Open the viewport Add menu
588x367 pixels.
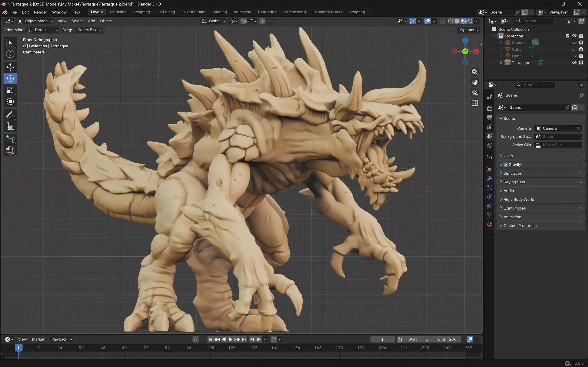(x=91, y=21)
